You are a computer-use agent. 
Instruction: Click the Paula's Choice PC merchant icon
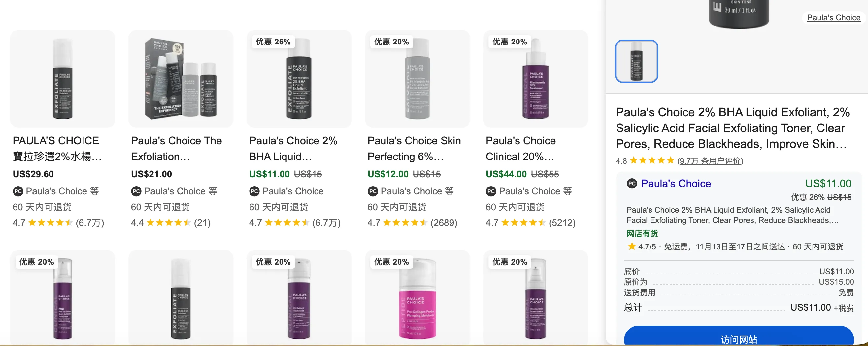tap(633, 184)
